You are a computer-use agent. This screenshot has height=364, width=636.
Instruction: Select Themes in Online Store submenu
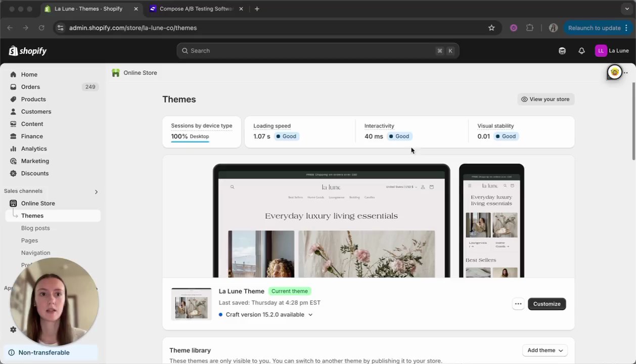point(53,216)
